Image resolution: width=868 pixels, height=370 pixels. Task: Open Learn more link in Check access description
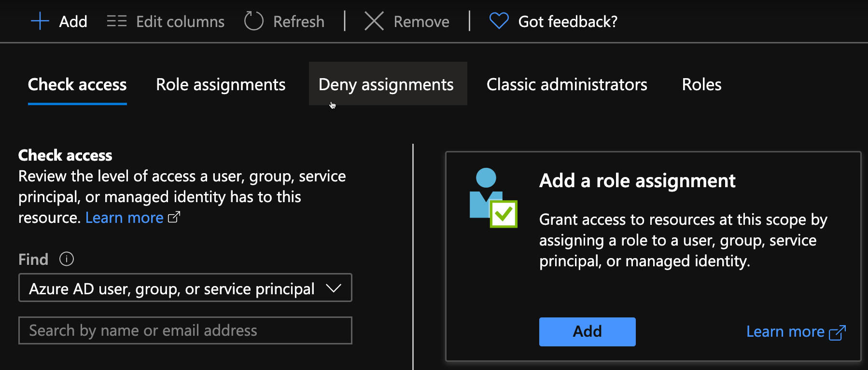point(124,218)
